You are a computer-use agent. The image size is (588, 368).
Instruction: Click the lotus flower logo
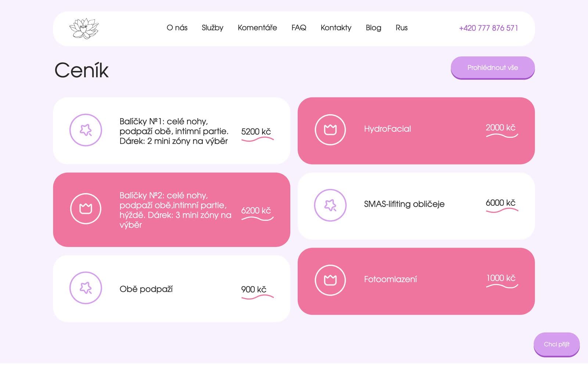[84, 28]
